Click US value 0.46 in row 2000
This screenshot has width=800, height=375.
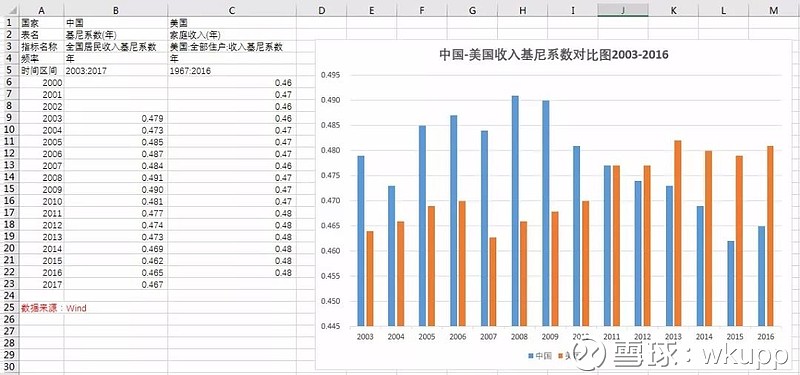pos(232,83)
